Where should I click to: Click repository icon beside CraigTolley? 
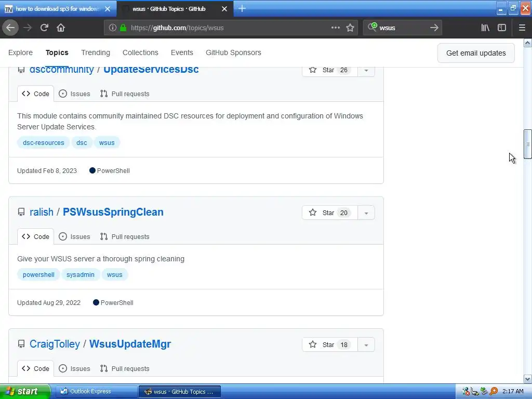(21, 344)
